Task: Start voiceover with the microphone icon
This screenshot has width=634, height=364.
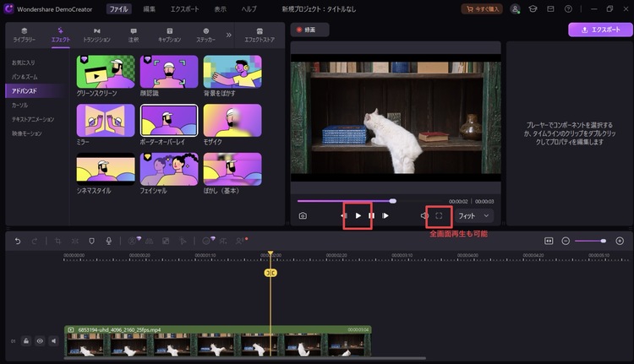Action: pos(109,242)
